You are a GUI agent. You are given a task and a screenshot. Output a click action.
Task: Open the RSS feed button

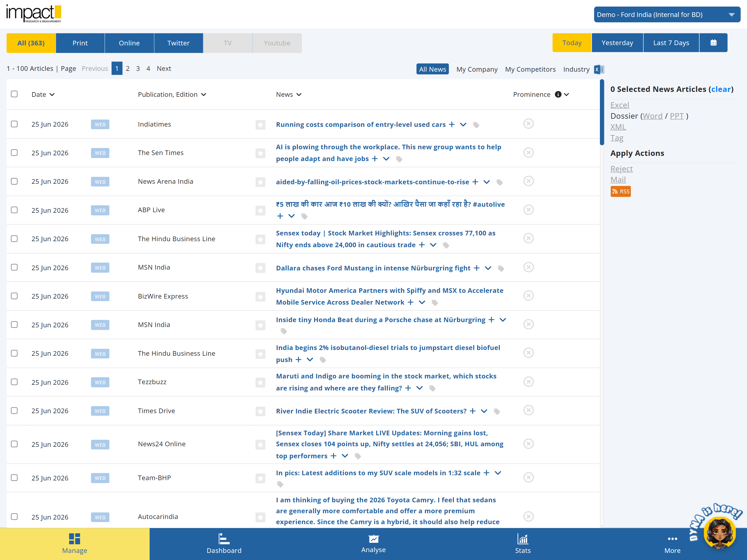pyautogui.click(x=620, y=191)
